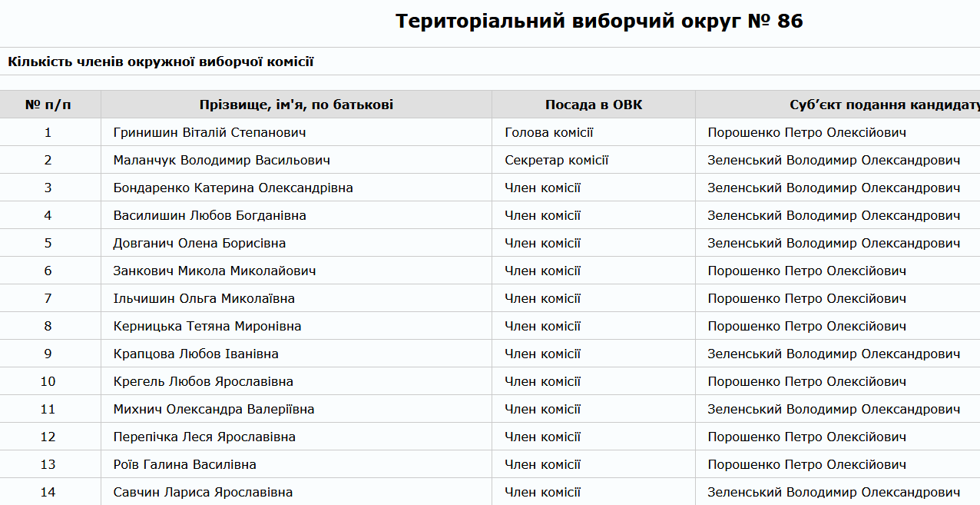Image resolution: width=980 pixels, height=505 pixels.
Task: Select the name Маланчук Володимир Васильович
Action: (221, 161)
